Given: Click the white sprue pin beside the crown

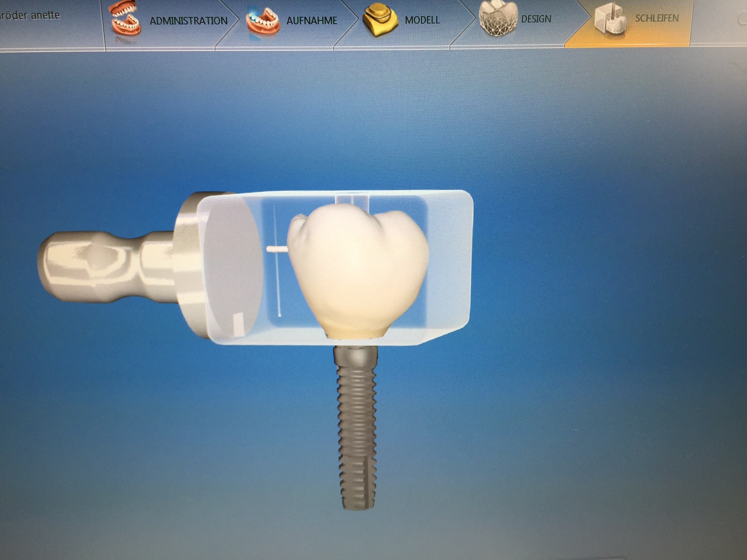Looking at the screenshot, I should pos(277,249).
